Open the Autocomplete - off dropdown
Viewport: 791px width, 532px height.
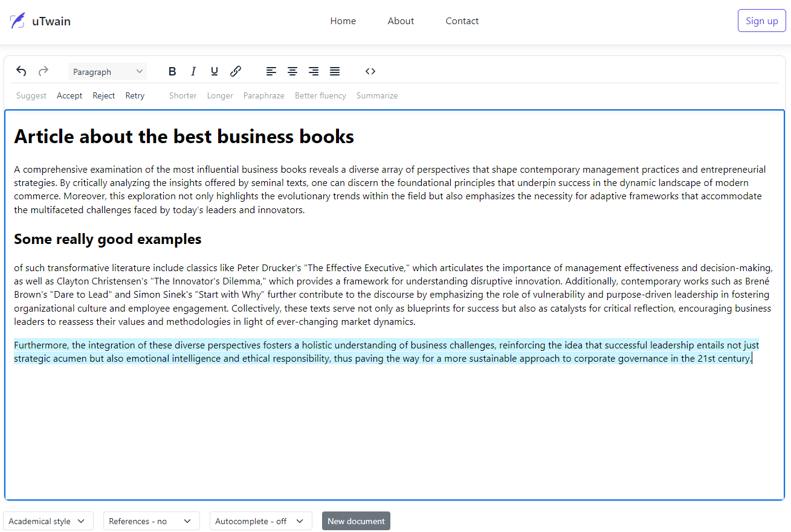click(x=261, y=521)
